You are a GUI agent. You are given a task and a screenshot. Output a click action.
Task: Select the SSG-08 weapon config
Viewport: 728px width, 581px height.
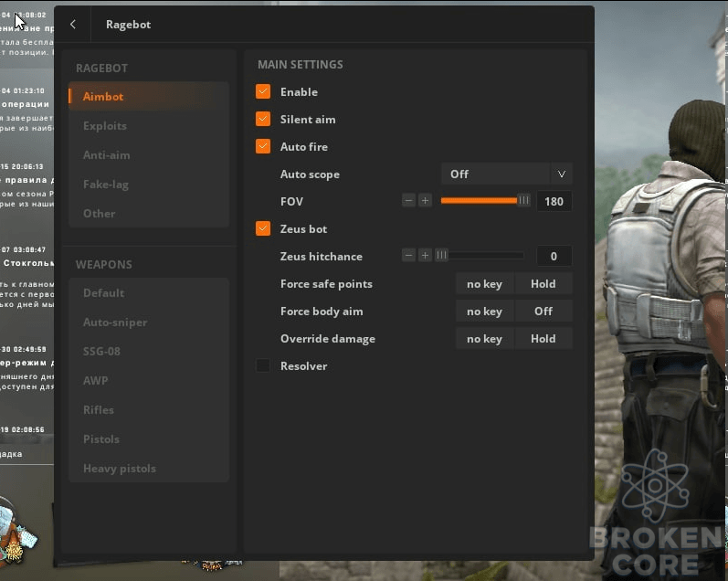[x=149, y=351]
